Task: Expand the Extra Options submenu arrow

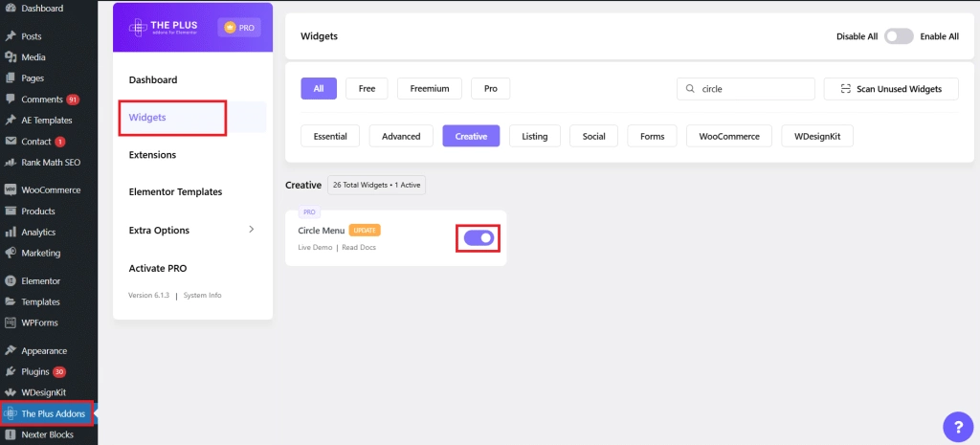Action: [252, 230]
